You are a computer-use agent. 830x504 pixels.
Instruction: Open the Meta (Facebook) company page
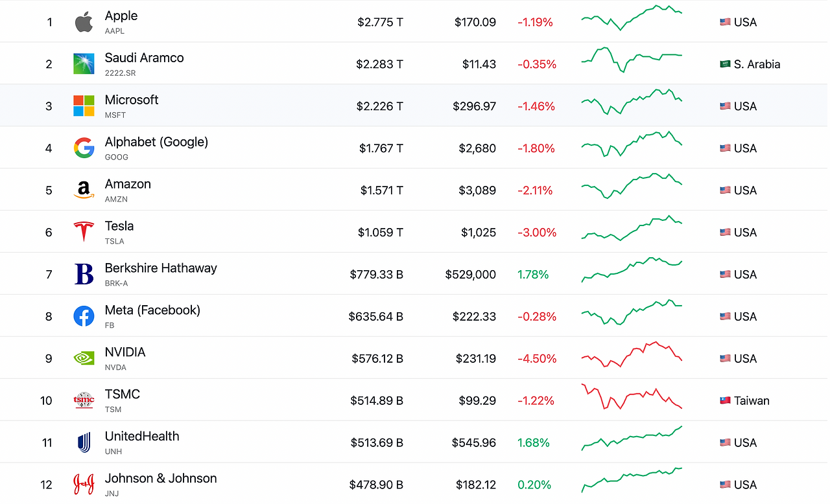pyautogui.click(x=152, y=310)
